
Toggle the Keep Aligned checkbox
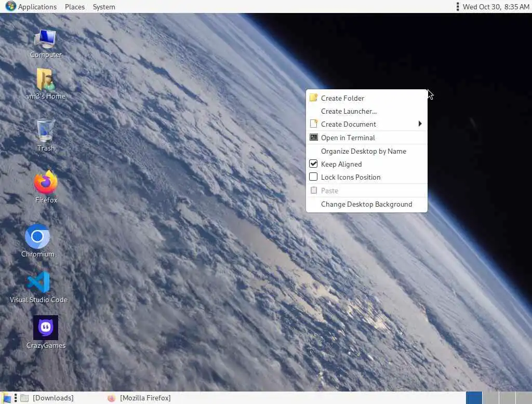pyautogui.click(x=313, y=164)
